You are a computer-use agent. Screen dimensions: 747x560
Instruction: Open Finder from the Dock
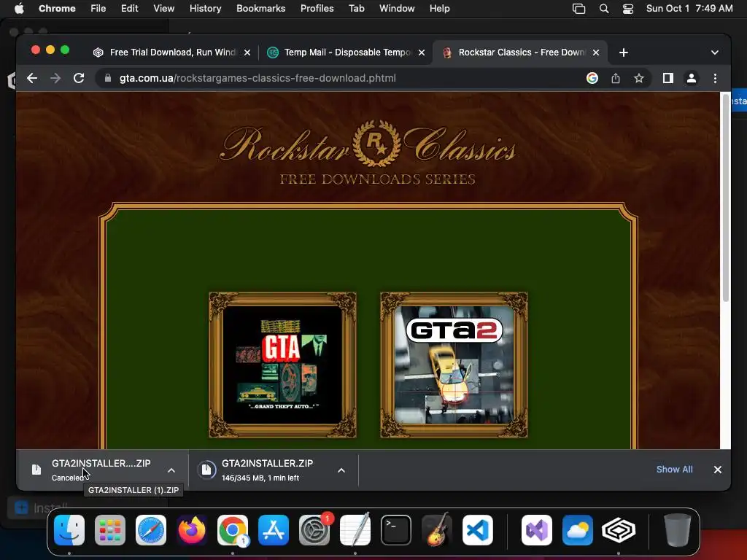(69, 530)
